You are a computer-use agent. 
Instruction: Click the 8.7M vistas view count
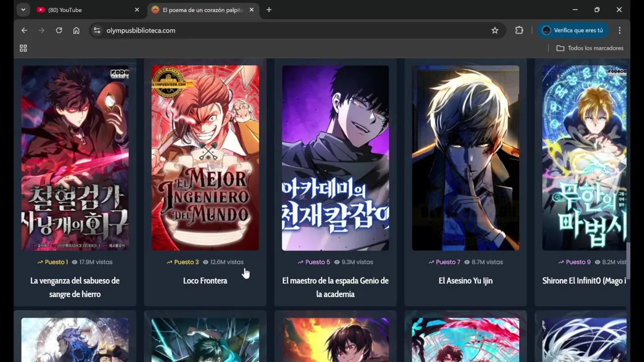(484, 262)
